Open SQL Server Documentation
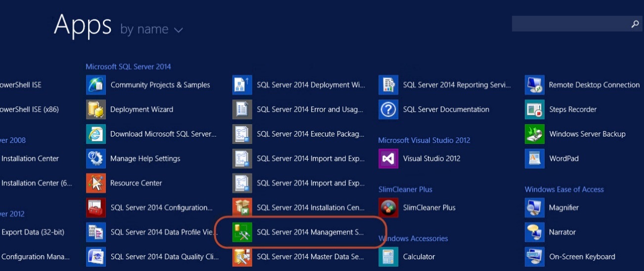This screenshot has width=644, height=271. [434, 109]
